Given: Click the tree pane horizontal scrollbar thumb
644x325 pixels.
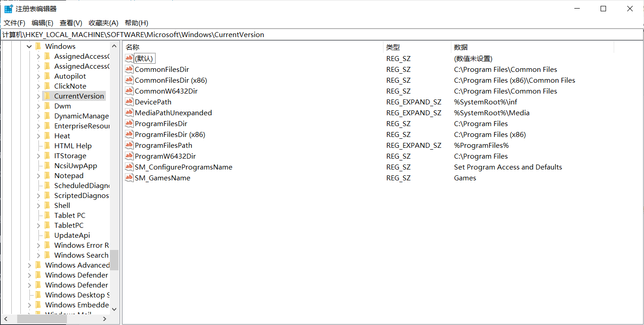Looking at the screenshot, I should click(x=42, y=319).
